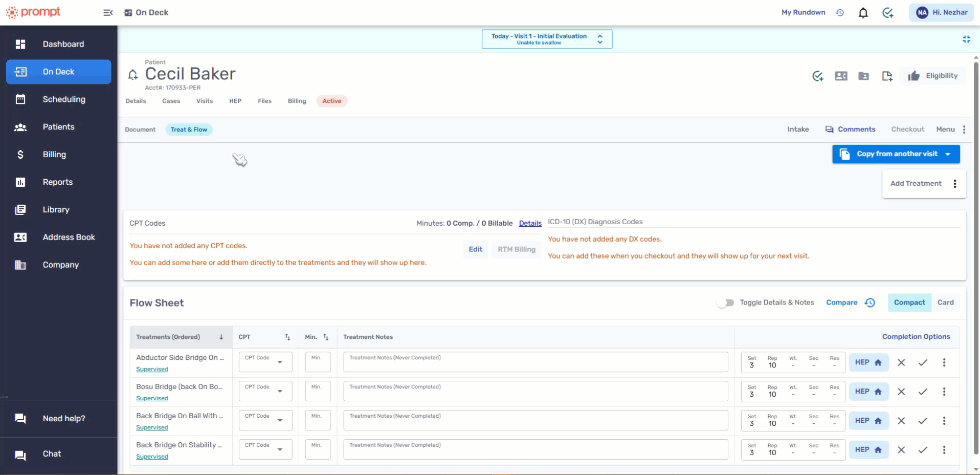
Task: Click Min. field for Abductor Side Bridge
Action: pyautogui.click(x=318, y=362)
